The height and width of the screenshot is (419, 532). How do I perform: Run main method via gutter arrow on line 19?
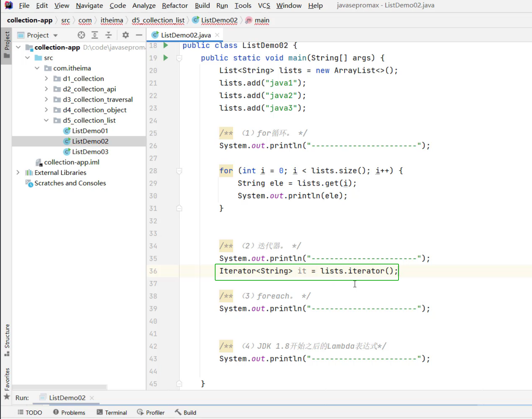tap(166, 58)
